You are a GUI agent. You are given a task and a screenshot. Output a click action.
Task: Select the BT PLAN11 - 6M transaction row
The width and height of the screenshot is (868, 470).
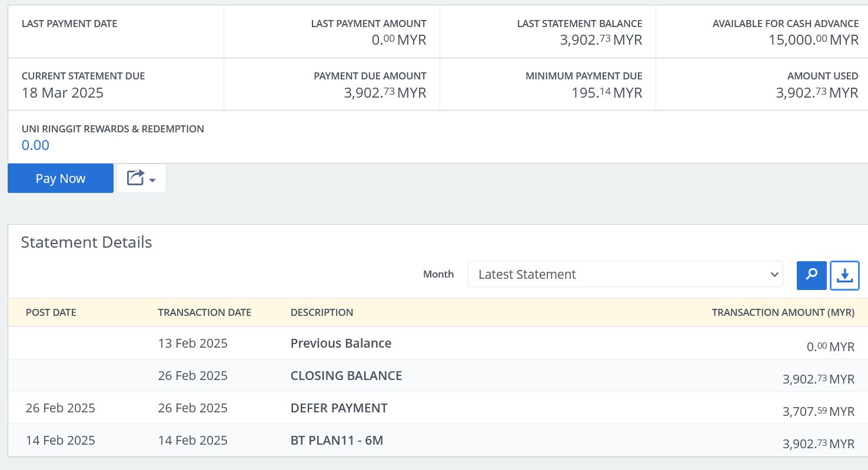pos(337,441)
